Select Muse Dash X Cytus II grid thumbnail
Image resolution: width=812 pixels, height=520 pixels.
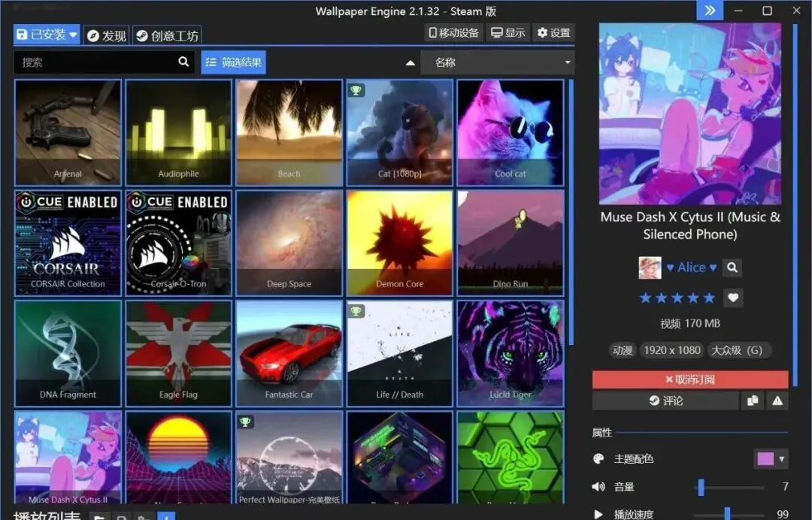[x=68, y=458]
